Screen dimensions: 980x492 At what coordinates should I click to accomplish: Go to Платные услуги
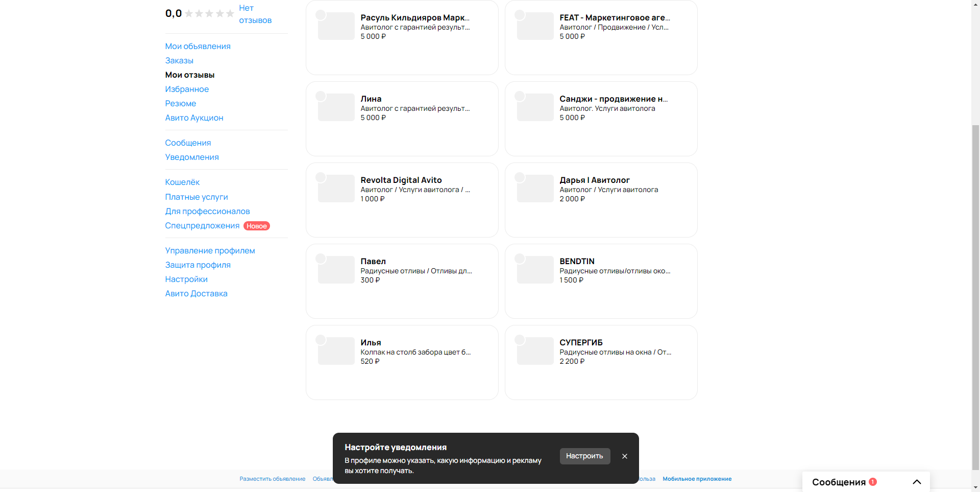pyautogui.click(x=197, y=197)
